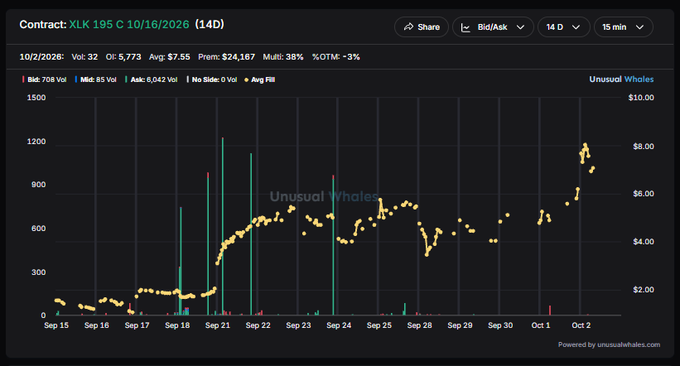Click the %OTM: -3% value
680x366 pixels.
click(x=336, y=57)
